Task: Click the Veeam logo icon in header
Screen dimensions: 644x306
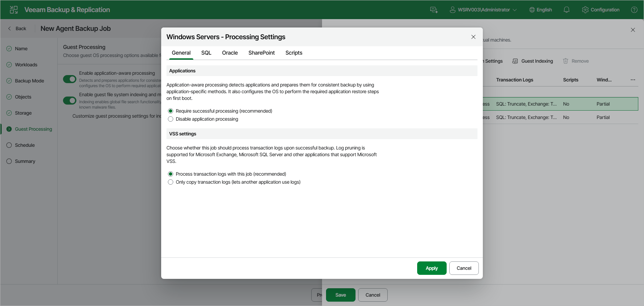Action: pos(14,10)
